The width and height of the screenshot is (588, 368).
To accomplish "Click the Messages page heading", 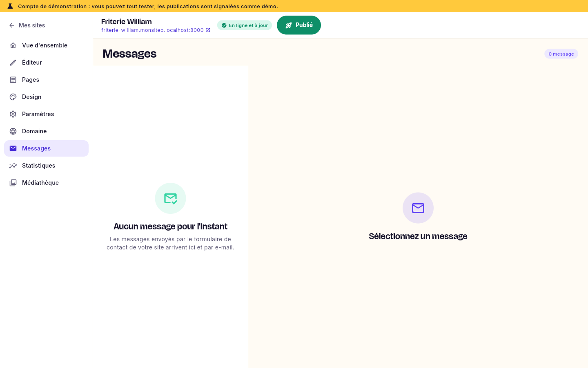I will click(129, 54).
